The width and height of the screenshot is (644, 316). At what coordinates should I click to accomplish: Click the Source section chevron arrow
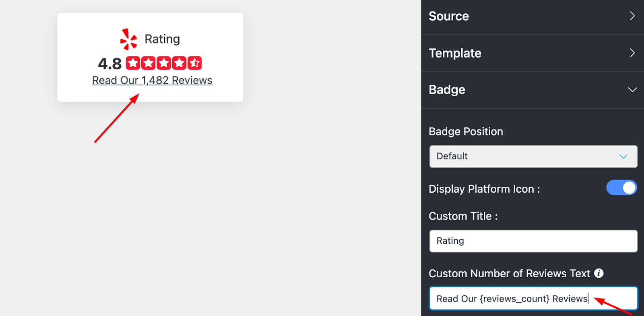[632, 16]
